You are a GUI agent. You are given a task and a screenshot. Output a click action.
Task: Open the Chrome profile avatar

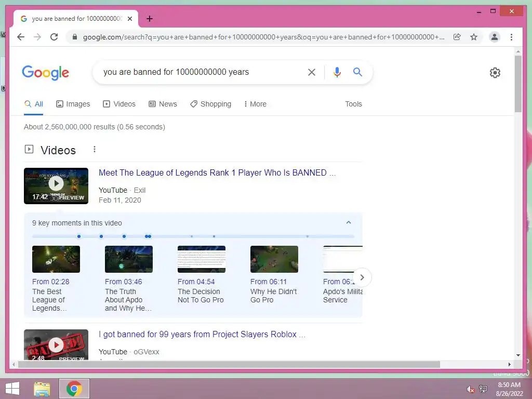495,37
